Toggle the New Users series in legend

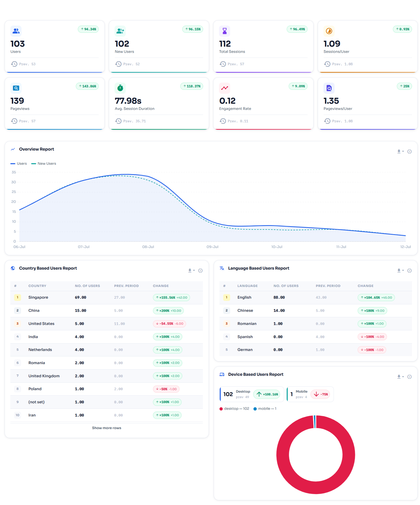(44, 163)
